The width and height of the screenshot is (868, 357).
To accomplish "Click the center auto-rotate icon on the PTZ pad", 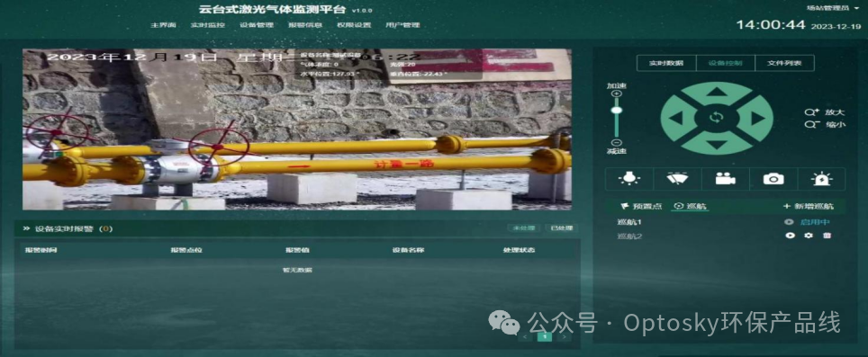I will (x=717, y=118).
